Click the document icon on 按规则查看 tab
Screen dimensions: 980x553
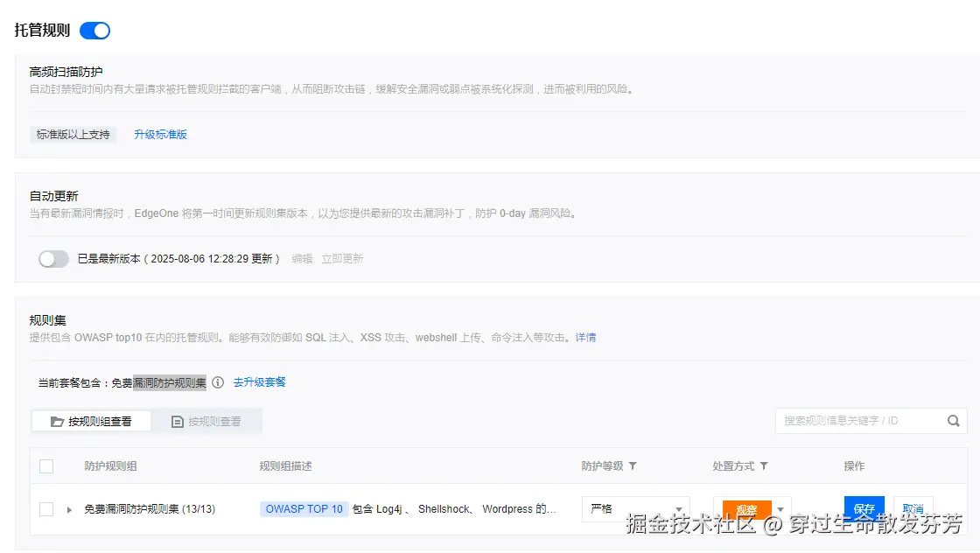tap(177, 422)
